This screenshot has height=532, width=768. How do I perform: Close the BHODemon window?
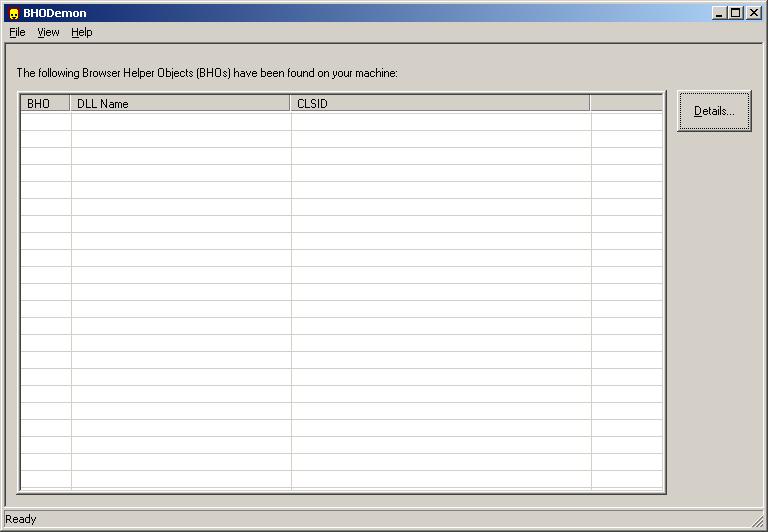point(753,13)
